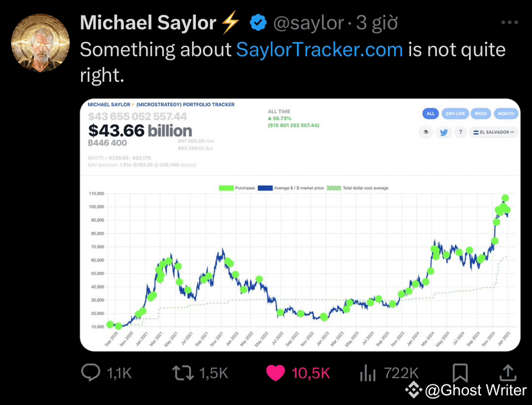Bookmark this tweet
Viewport: 532px width, 405px height.
coord(459,372)
